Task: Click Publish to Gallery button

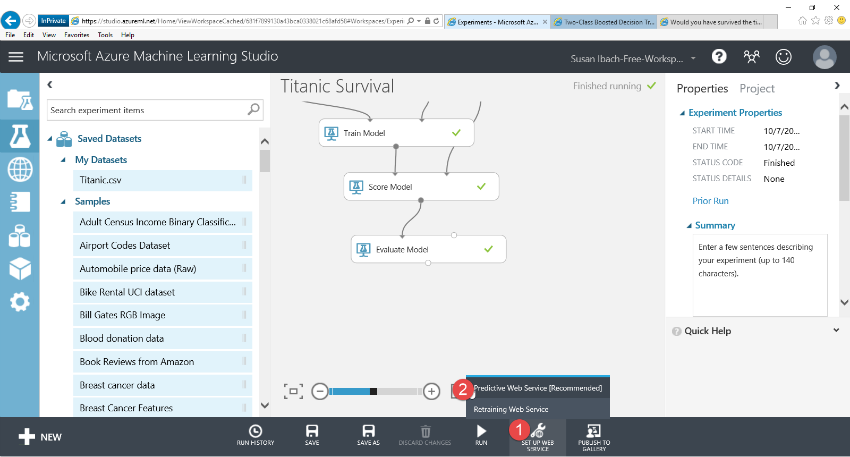Action: point(594,437)
